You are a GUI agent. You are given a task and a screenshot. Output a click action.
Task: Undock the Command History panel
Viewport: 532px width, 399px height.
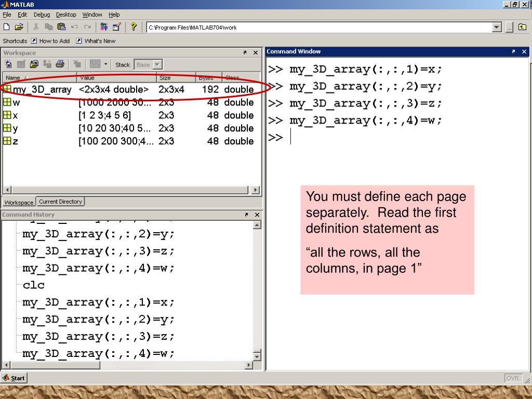[x=246, y=215]
